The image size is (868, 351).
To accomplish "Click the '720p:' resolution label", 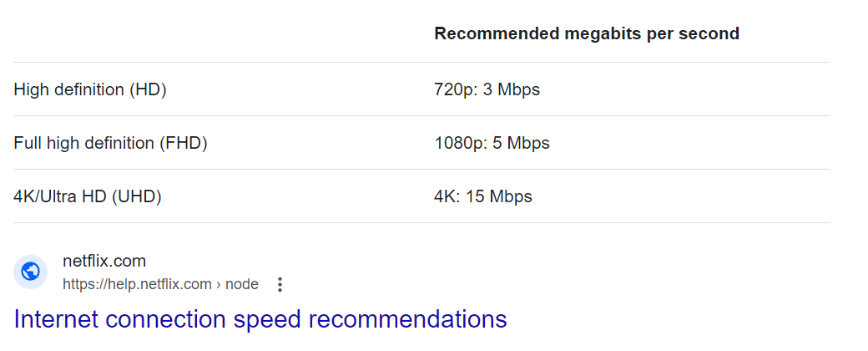I will [457, 89].
